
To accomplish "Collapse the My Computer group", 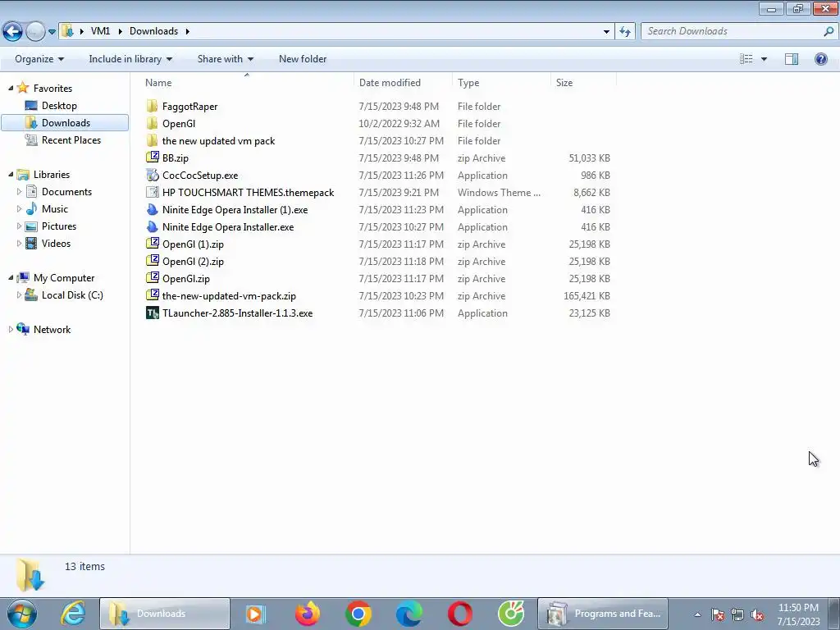I will [11, 277].
